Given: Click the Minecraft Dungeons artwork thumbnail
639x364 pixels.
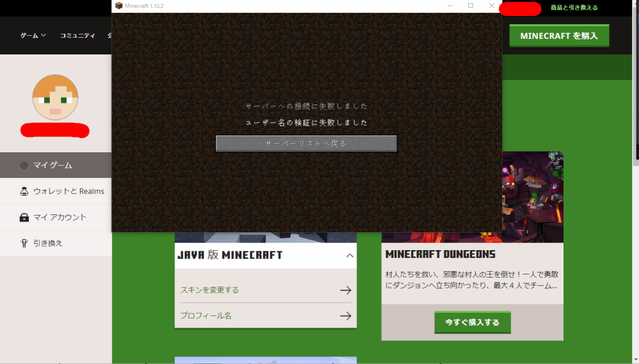Looking at the screenshot, I should pos(533,197).
